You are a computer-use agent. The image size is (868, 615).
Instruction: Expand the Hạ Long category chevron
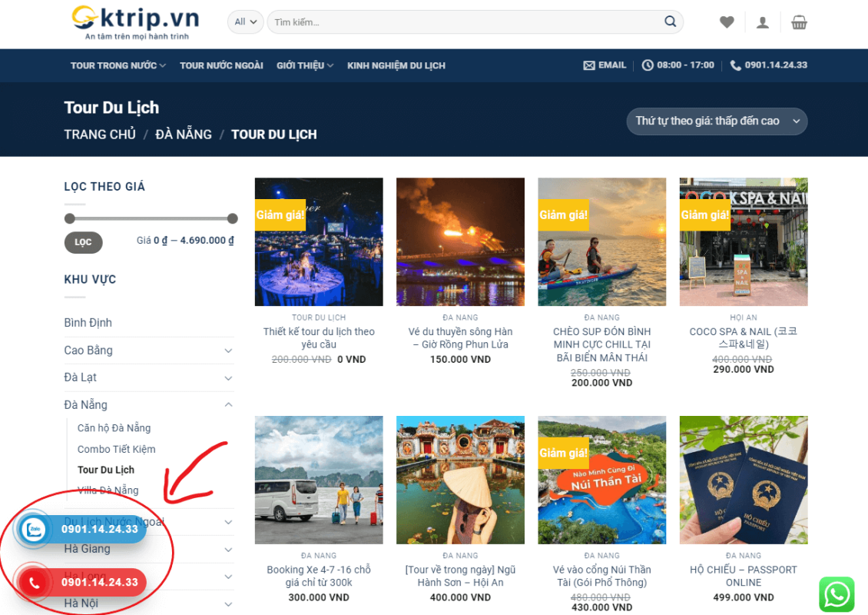point(228,577)
